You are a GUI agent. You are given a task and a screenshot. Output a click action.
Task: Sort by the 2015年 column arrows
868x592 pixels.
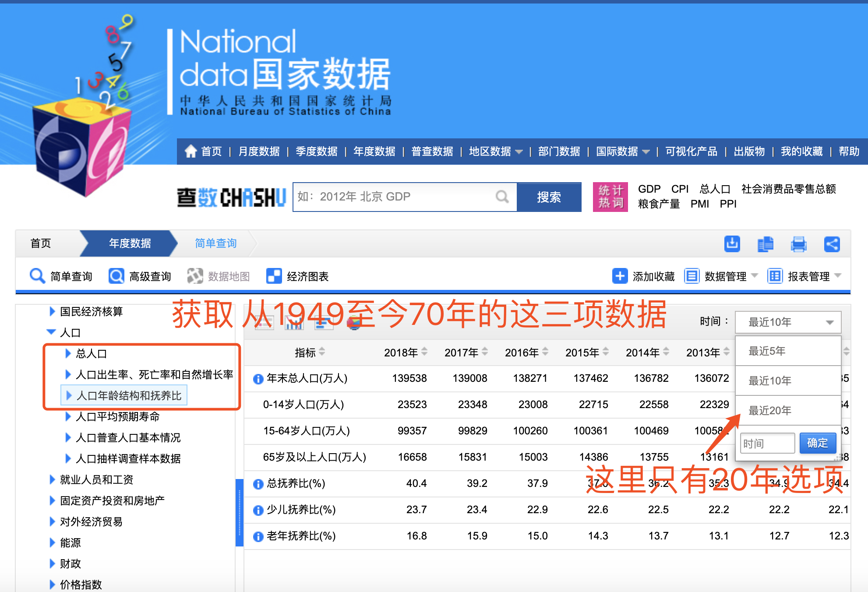click(x=606, y=352)
